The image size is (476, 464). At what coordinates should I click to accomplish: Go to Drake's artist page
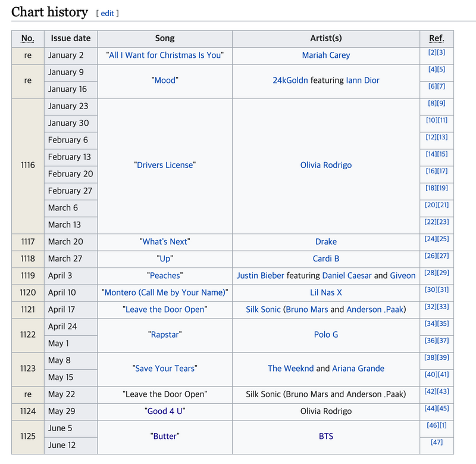pyautogui.click(x=325, y=242)
